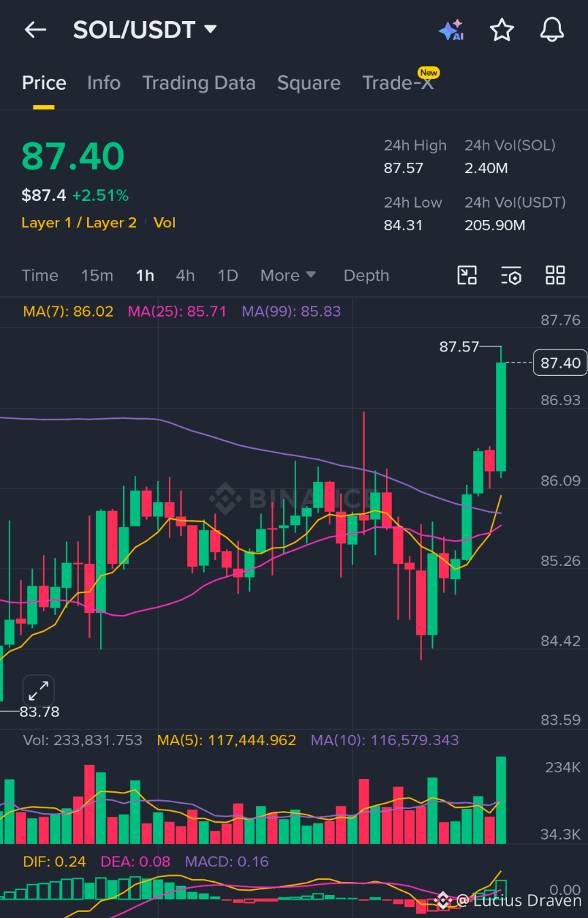
Task: Expand chart to fullscreen with the arrows icon
Action: 38,691
